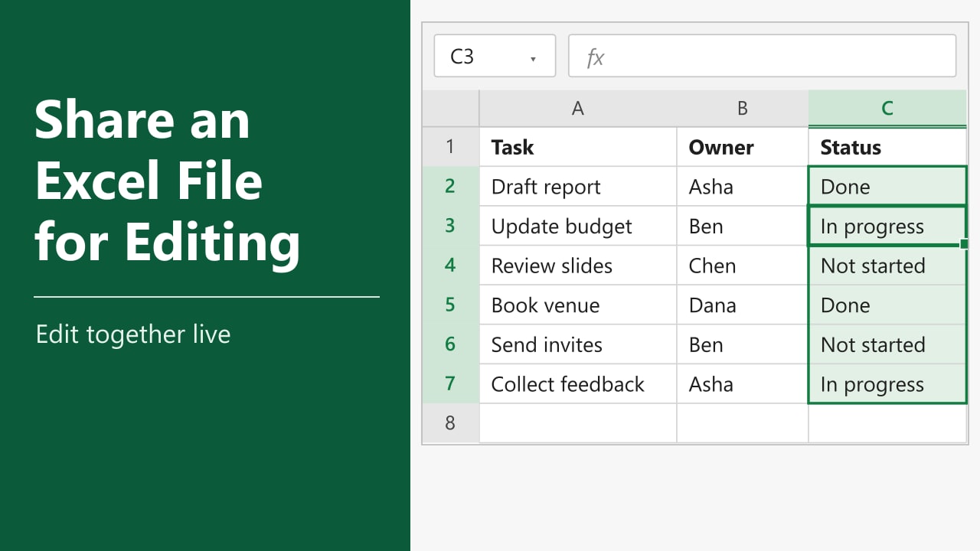The image size is (980, 551).
Task: Select empty cell A8
Action: [x=578, y=422]
